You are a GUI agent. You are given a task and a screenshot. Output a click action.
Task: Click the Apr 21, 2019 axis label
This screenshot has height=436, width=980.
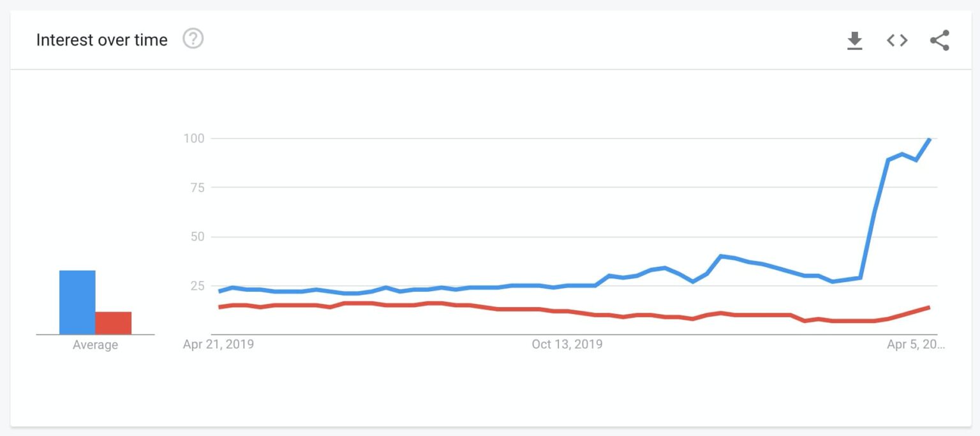click(217, 344)
